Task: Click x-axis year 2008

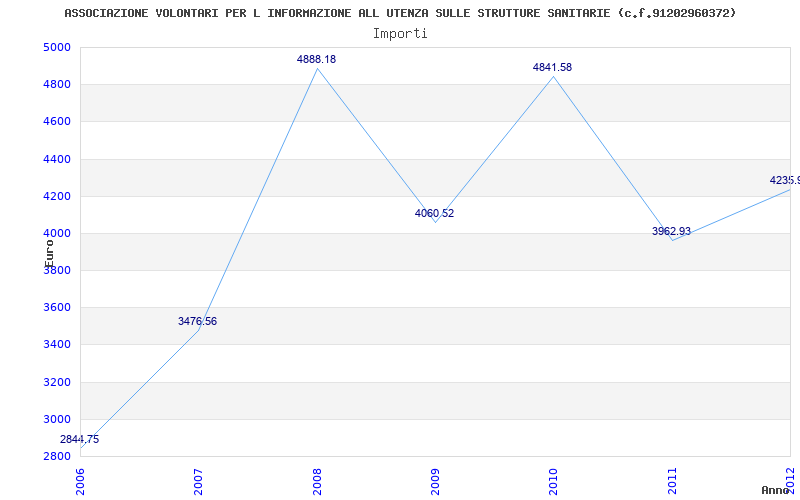Action: pyautogui.click(x=317, y=481)
